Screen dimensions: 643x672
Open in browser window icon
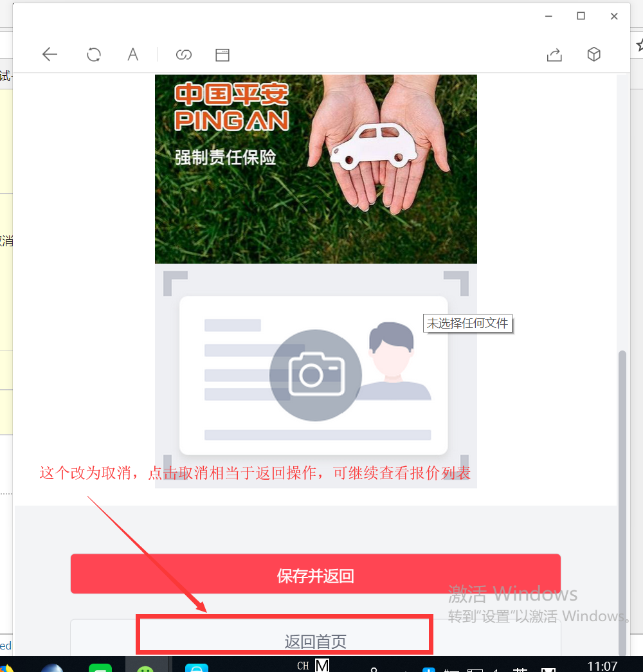point(222,55)
